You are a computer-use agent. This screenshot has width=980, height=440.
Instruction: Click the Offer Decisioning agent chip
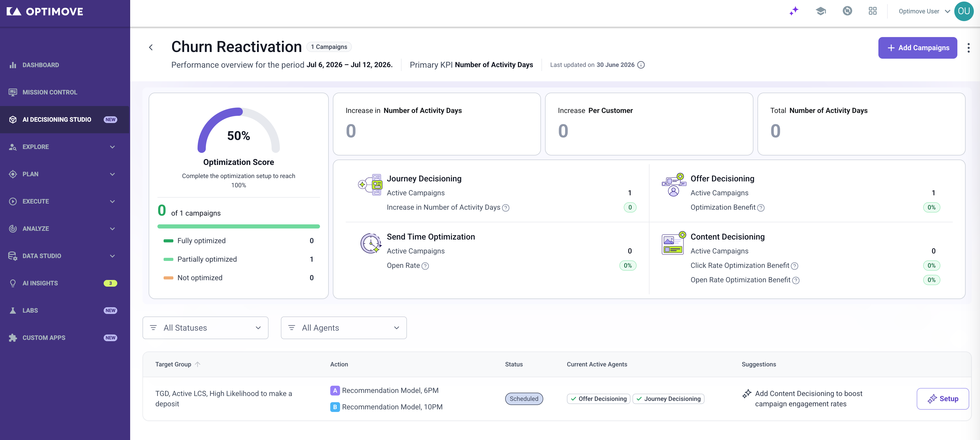click(x=599, y=399)
